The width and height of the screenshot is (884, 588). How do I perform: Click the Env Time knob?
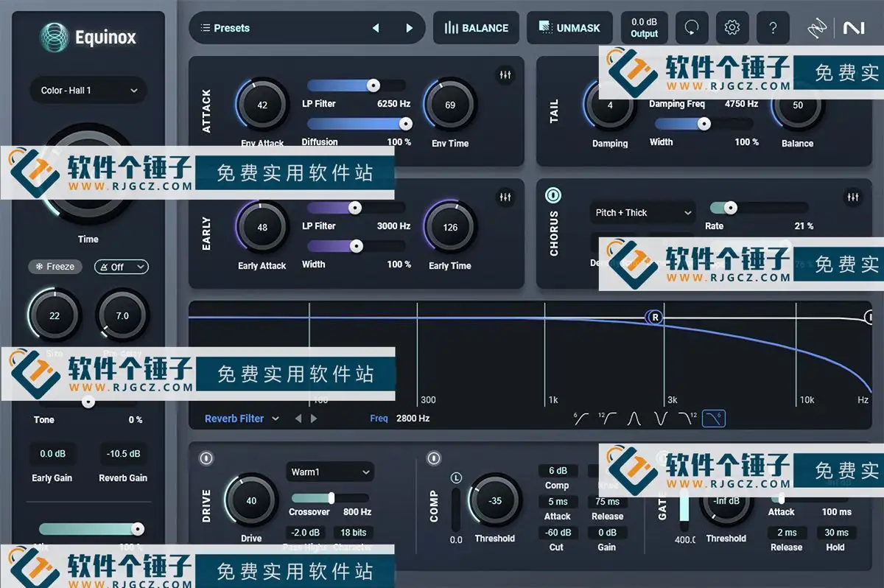click(x=450, y=105)
